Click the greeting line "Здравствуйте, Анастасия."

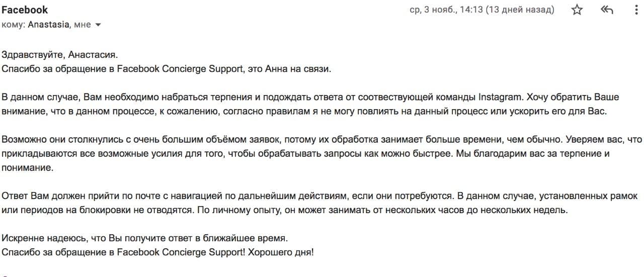point(59,54)
